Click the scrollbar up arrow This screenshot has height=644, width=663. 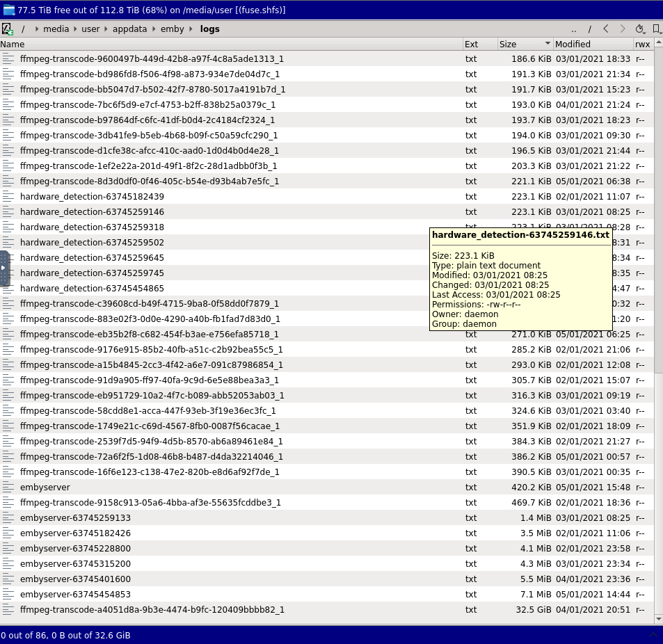point(658,42)
